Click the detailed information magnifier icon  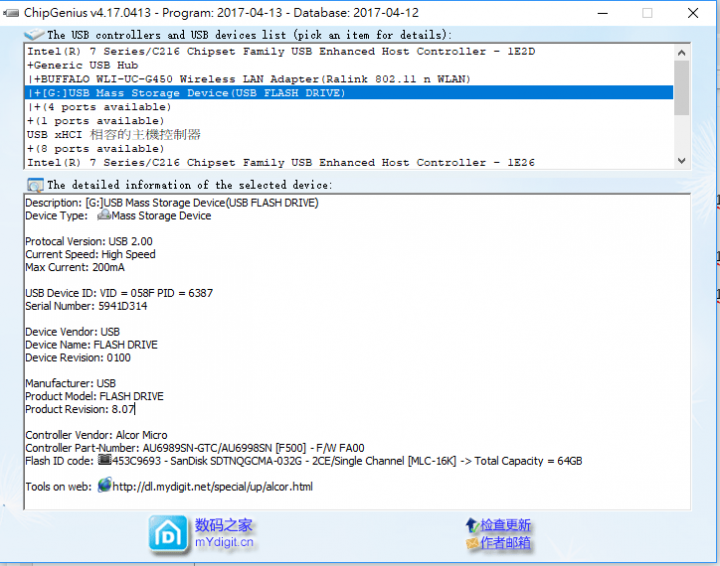point(35,185)
